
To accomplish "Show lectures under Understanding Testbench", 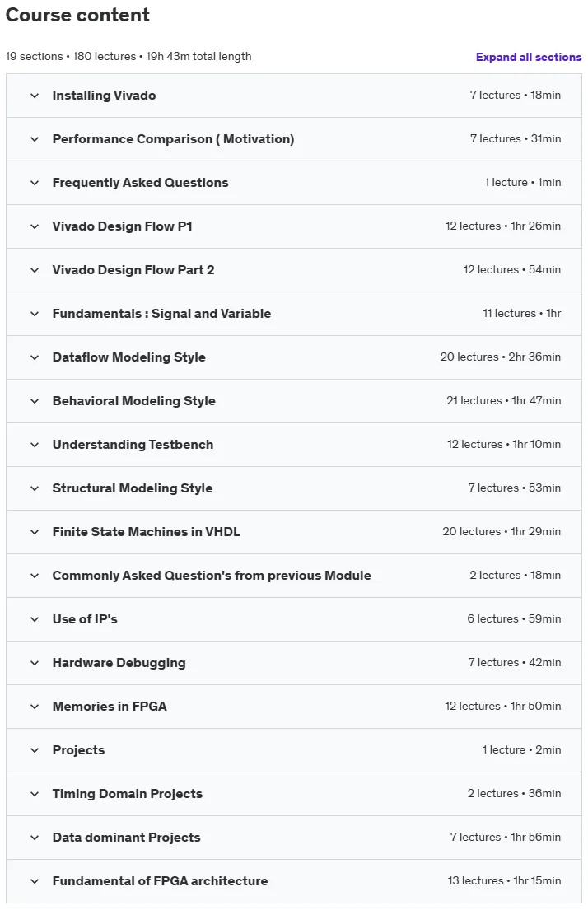I will coord(294,445).
